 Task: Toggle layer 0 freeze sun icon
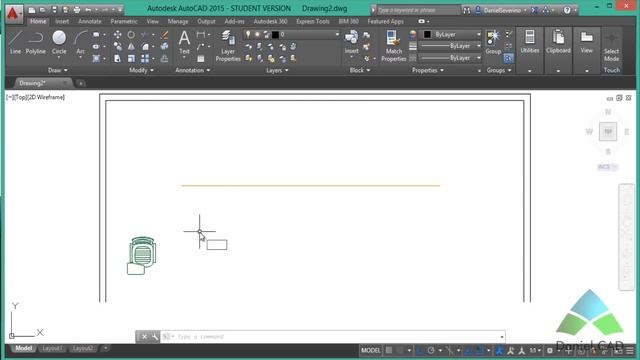257,35
